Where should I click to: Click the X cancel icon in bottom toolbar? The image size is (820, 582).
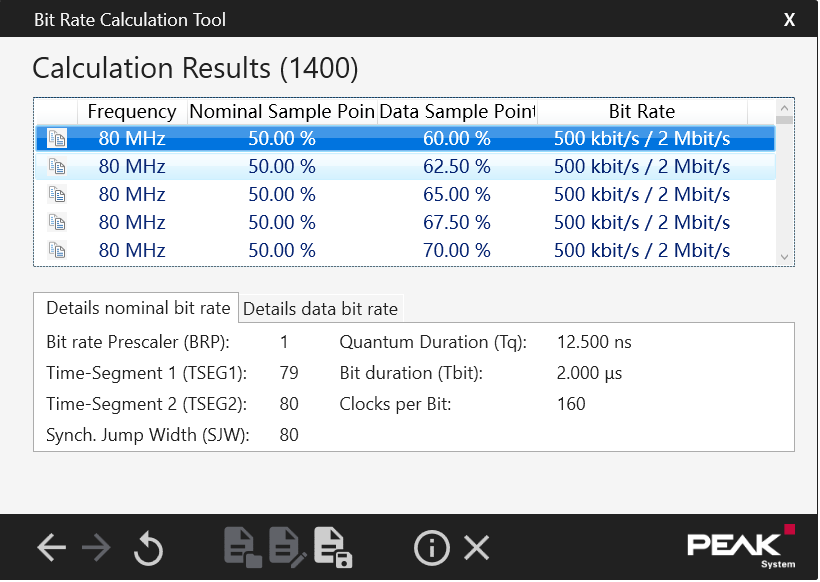pos(477,547)
